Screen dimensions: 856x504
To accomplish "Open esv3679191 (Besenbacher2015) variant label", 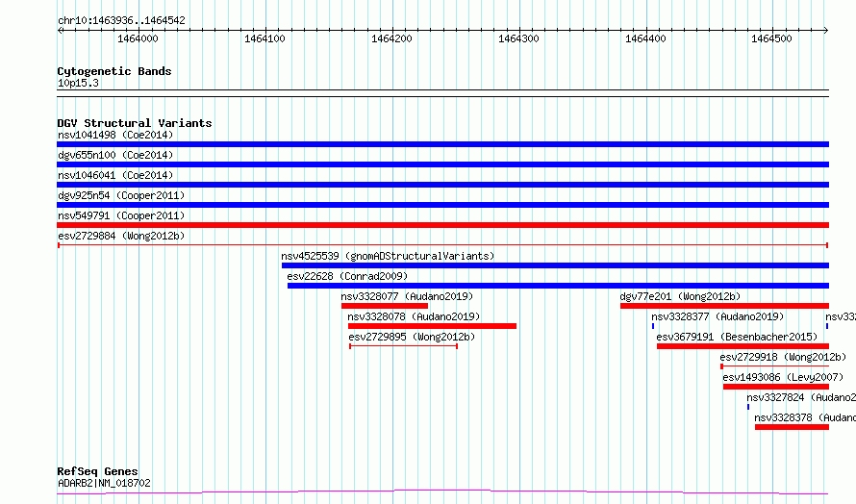I will click(737, 337).
